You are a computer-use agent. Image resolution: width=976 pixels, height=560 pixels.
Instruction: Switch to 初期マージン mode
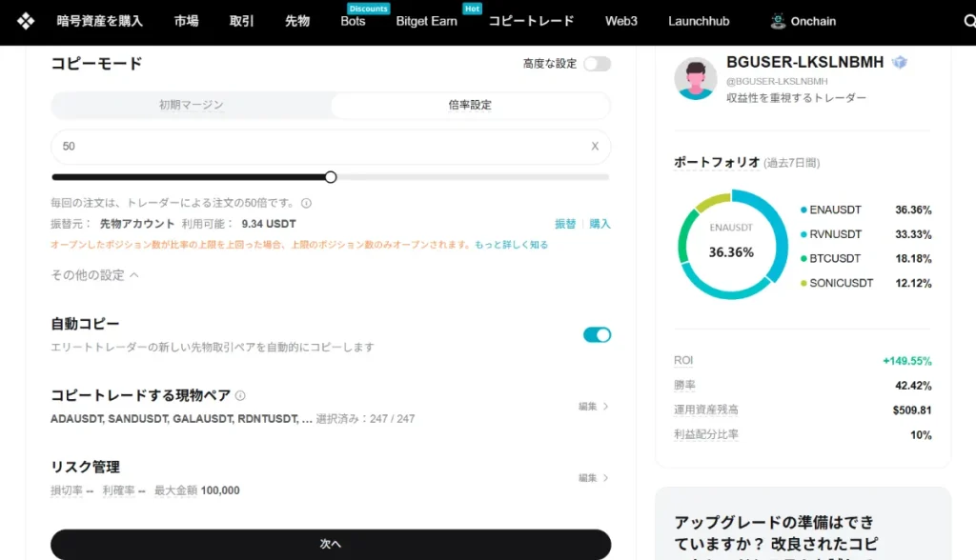(190, 105)
